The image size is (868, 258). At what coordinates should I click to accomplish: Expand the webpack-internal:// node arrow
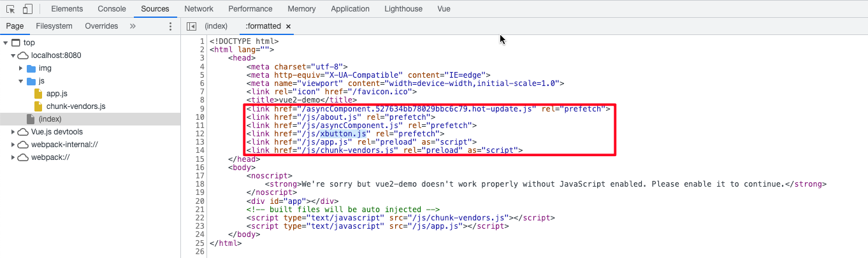(13, 145)
